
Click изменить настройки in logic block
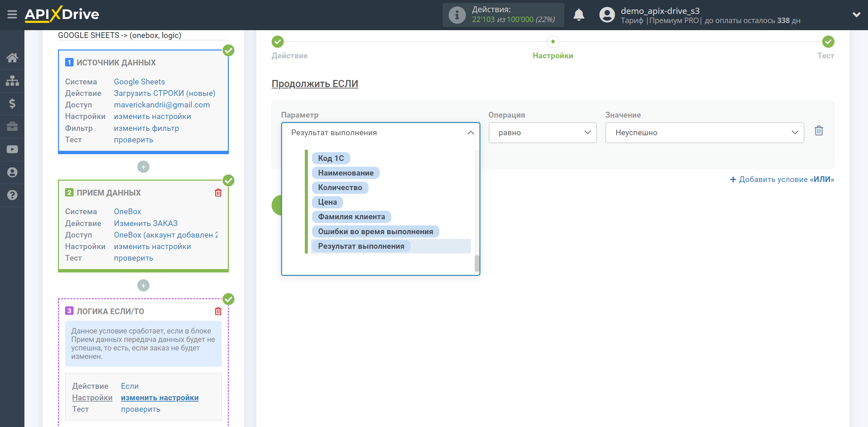pyautogui.click(x=160, y=398)
